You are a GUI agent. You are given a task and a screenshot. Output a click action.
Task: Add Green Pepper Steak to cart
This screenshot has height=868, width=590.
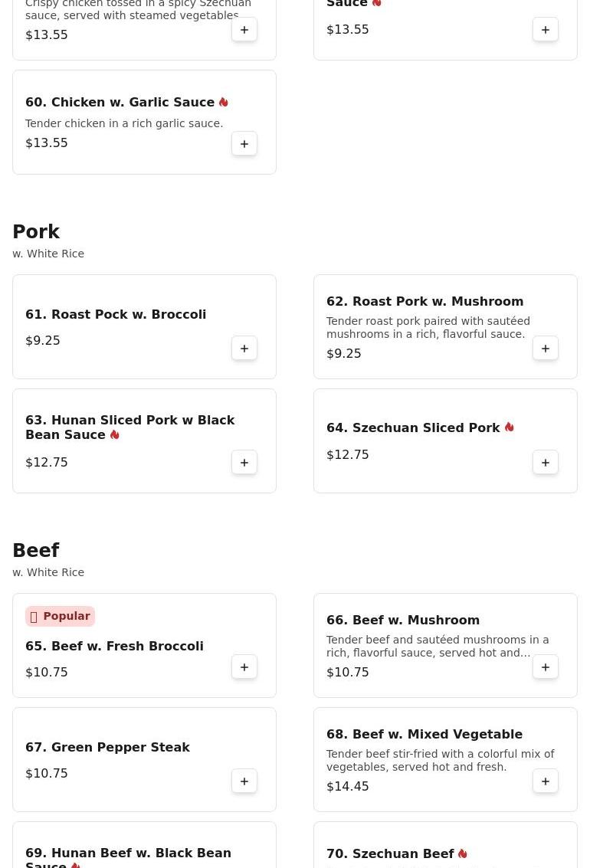tap(244, 781)
